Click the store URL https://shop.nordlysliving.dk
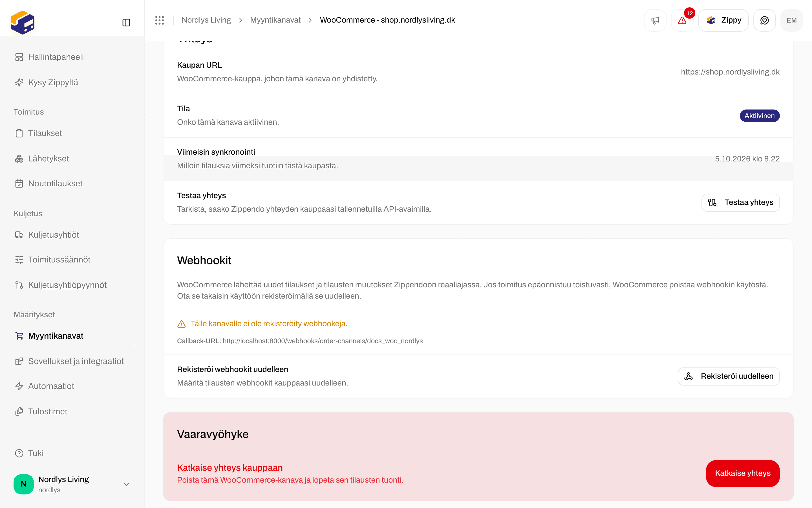Image resolution: width=812 pixels, height=508 pixels. 730,72
